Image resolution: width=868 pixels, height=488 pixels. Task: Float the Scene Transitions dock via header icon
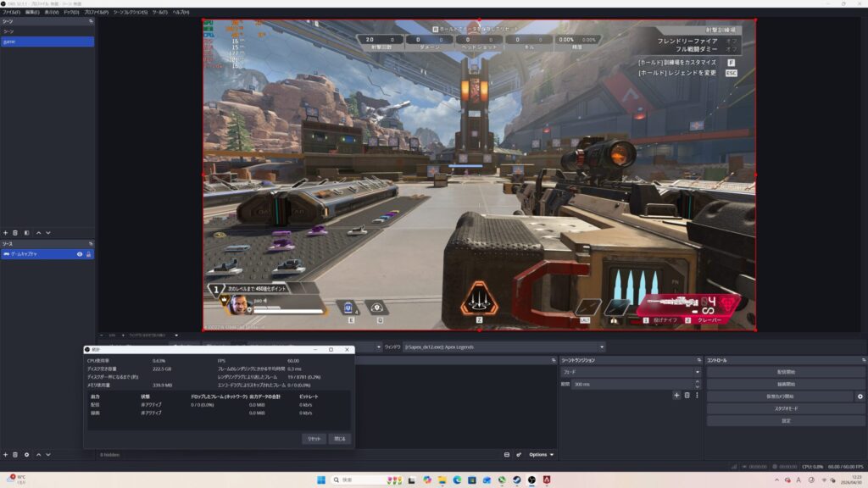698,360
